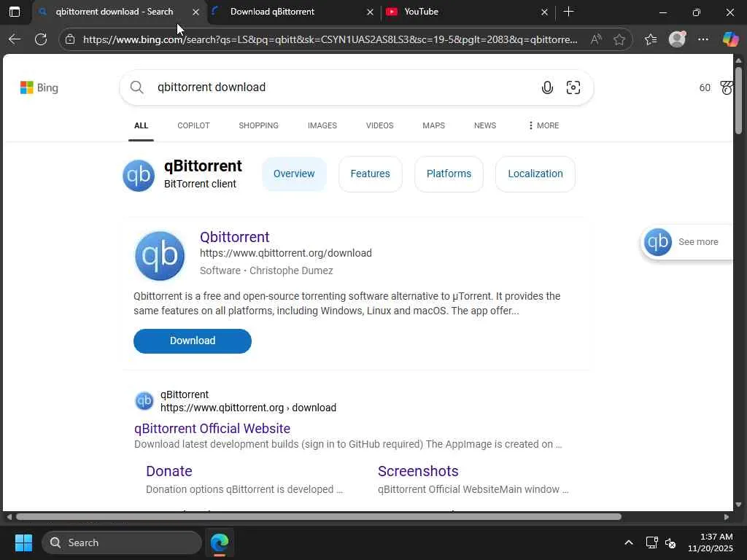Viewport: 747px width, 560px height.
Task: Select the Platforms pill
Action: (449, 174)
